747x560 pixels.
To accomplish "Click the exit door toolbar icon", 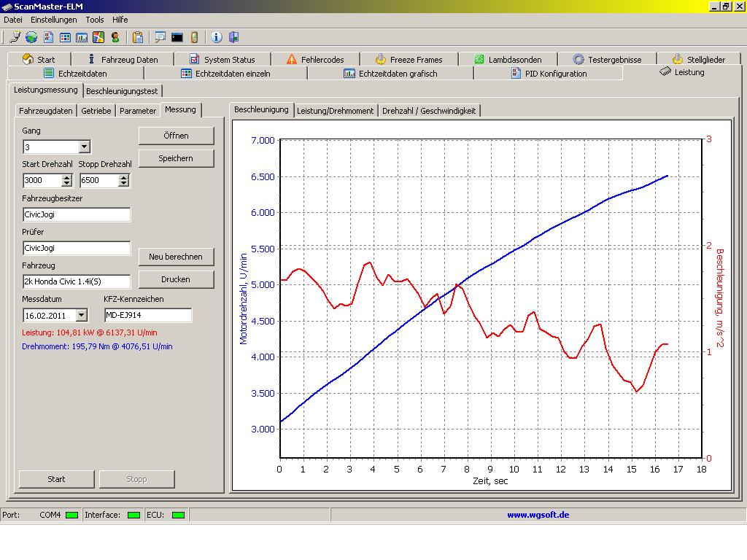I will 234,37.
